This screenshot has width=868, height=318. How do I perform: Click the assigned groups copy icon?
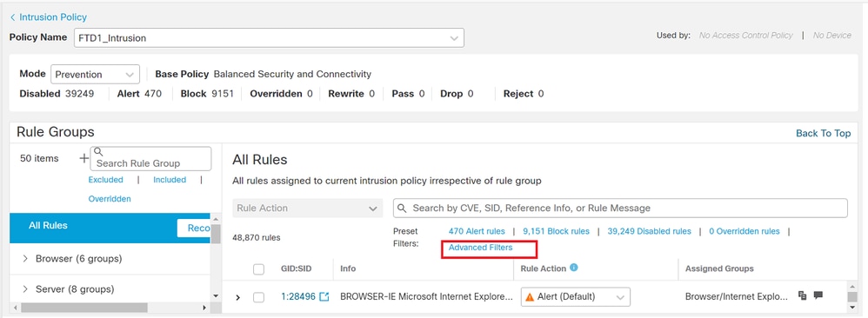pos(802,295)
